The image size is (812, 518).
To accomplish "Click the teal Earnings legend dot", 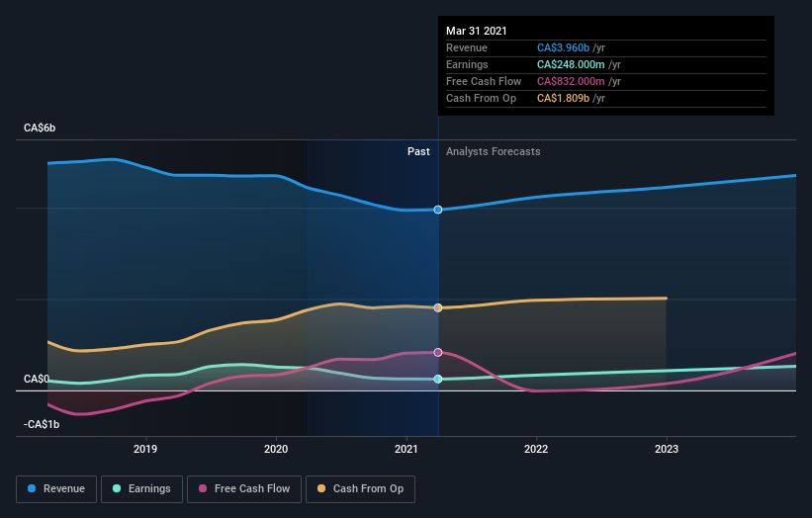I will click(117, 488).
